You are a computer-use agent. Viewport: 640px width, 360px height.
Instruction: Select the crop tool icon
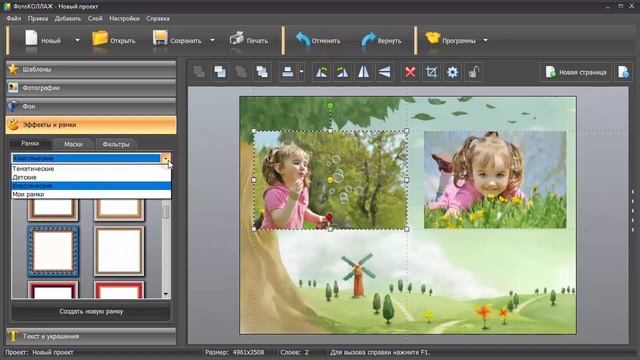(431, 72)
